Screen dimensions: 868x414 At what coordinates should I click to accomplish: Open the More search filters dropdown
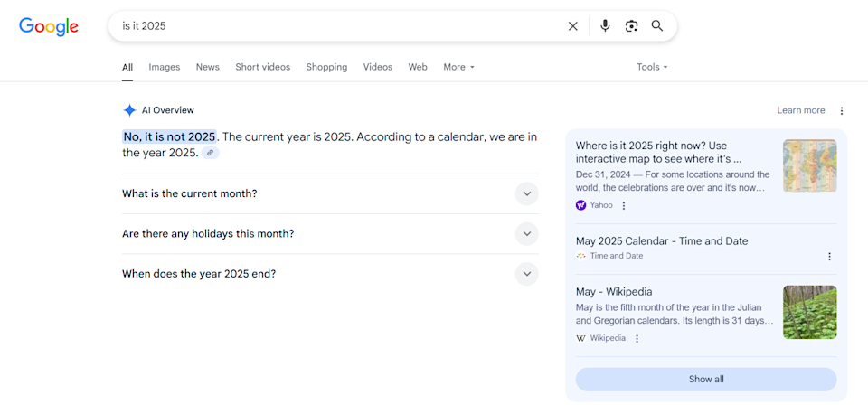point(459,67)
